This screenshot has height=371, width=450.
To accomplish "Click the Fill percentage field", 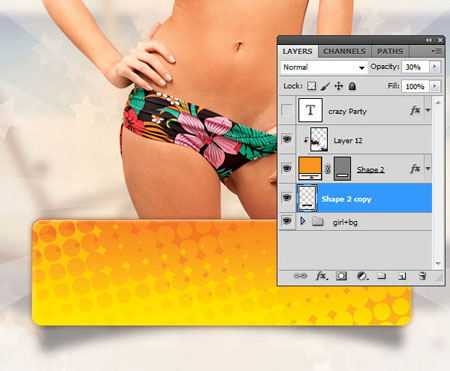I will point(415,86).
